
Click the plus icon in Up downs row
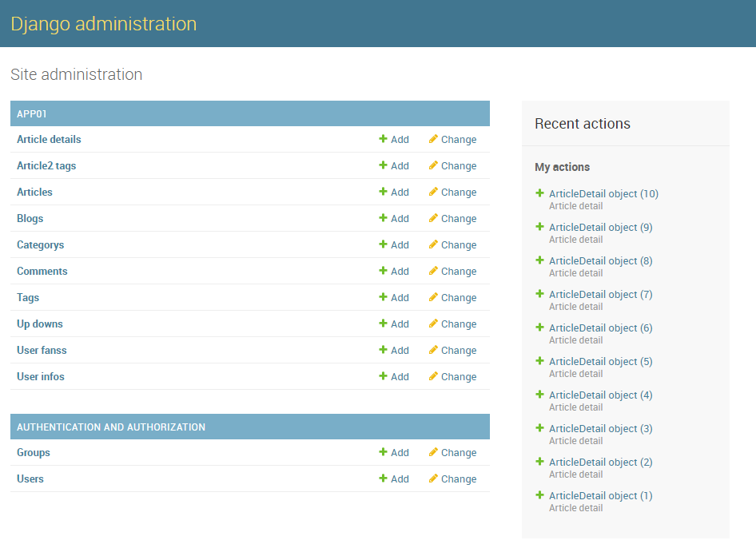tap(383, 324)
